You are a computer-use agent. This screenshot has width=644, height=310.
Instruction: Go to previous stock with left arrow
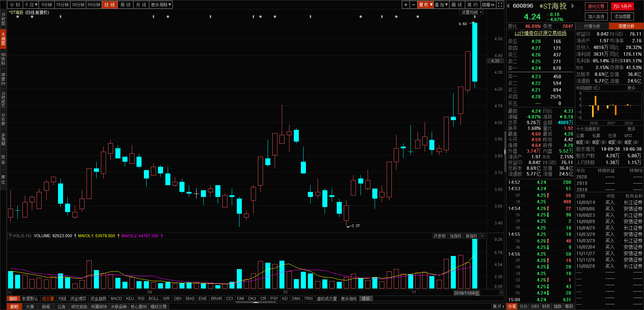pos(508,6)
